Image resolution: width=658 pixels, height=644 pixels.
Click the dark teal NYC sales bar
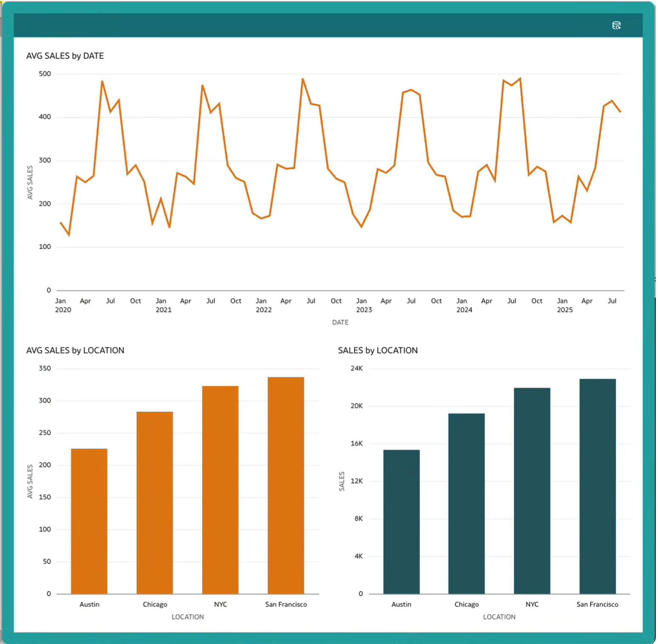pyautogui.click(x=532, y=491)
